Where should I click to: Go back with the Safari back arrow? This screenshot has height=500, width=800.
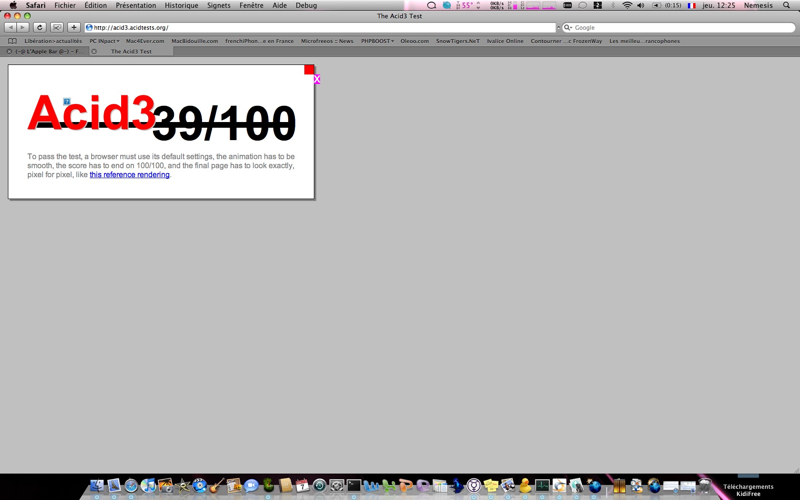(x=10, y=28)
